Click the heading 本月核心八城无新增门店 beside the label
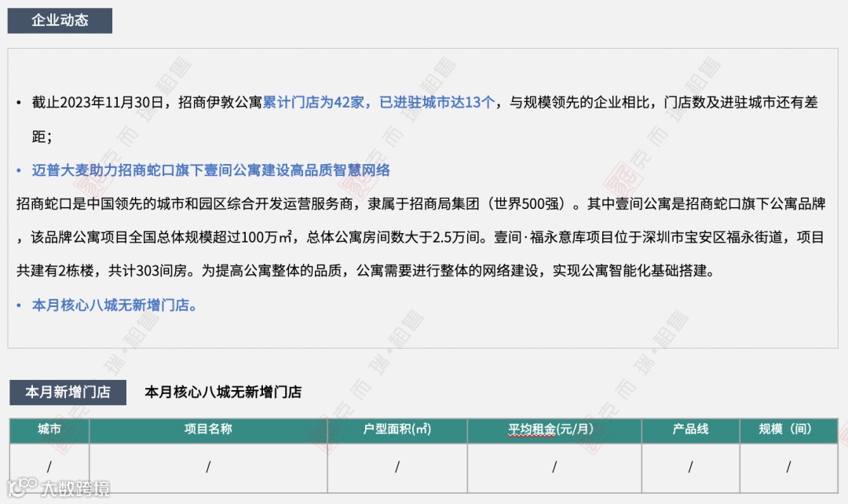This screenshot has height=504, width=848. tap(223, 392)
